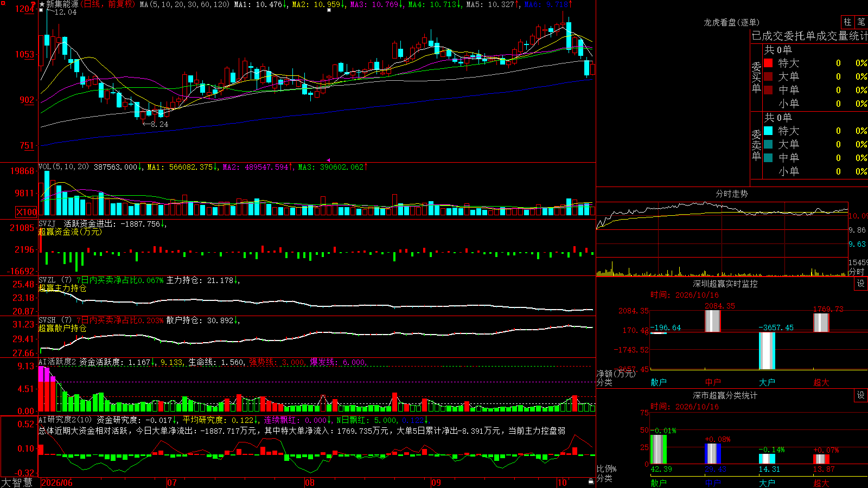Click the X100 volume multiplier box
The width and height of the screenshot is (868, 488).
point(26,212)
